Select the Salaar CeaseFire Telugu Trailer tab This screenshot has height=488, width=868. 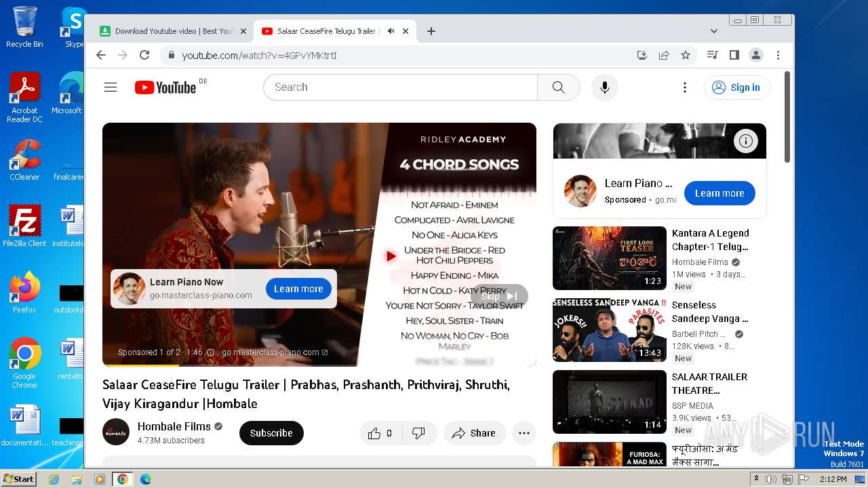coord(325,31)
